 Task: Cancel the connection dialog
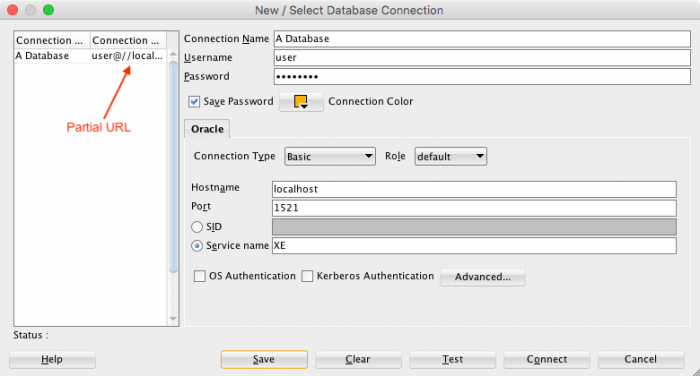pyautogui.click(x=641, y=359)
